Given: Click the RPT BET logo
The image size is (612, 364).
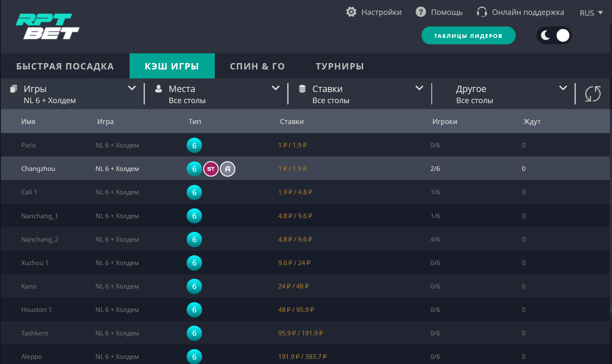Looking at the screenshot, I should point(47,26).
